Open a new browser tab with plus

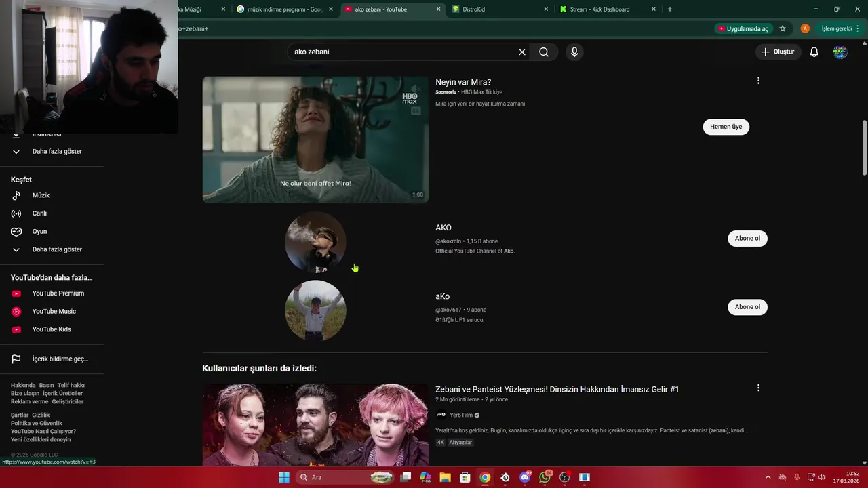(x=670, y=9)
